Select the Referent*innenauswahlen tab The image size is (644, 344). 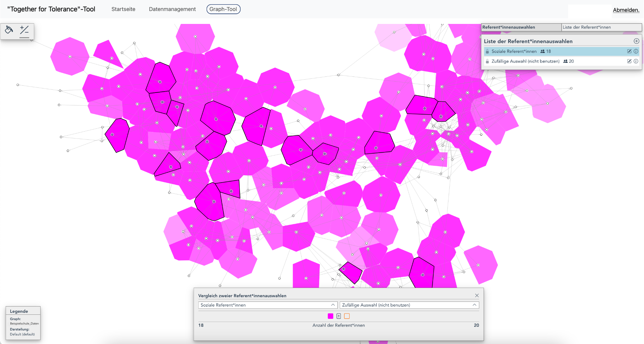click(x=521, y=27)
